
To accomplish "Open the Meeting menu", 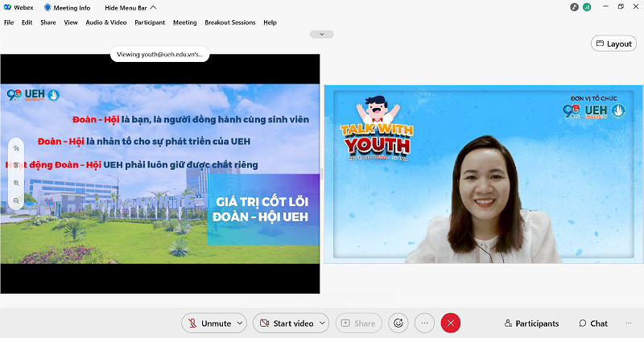I will point(185,23).
